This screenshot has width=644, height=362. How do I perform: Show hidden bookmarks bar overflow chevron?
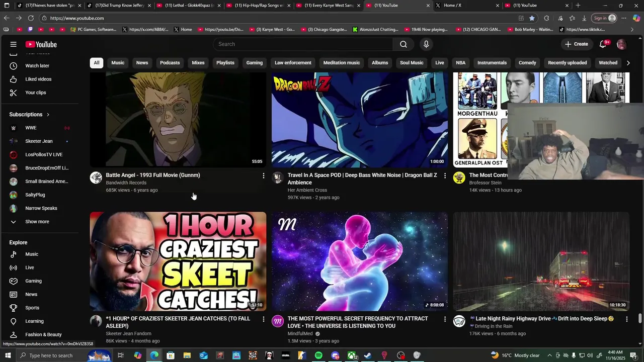pos(632,30)
